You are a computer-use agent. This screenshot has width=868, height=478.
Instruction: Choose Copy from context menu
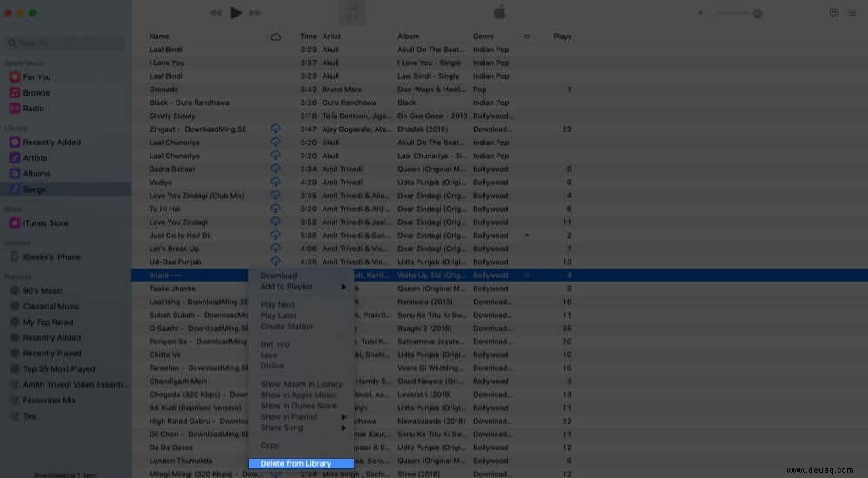pyautogui.click(x=270, y=445)
